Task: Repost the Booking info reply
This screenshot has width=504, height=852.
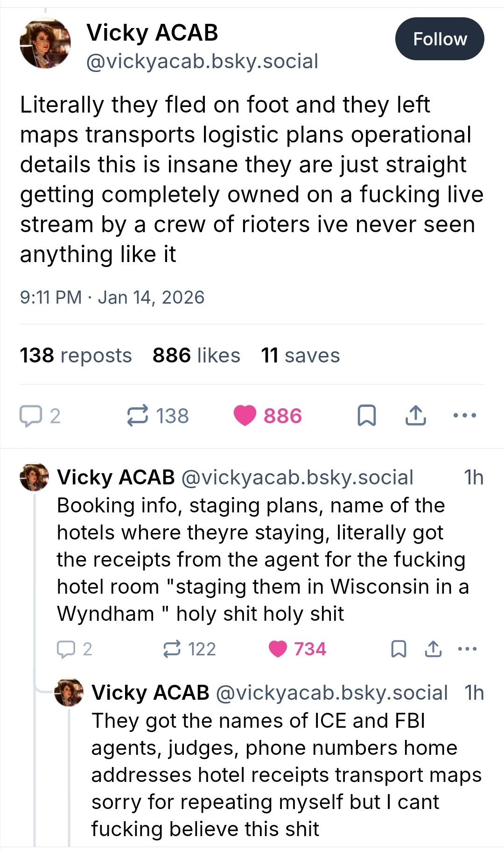Action: pos(172,649)
